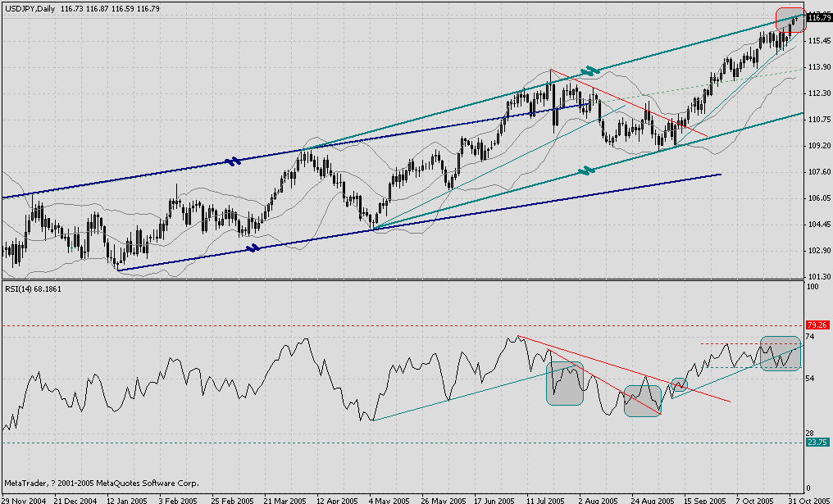
Task: Click the red highlight box at the latest price candles
Action: coord(790,19)
